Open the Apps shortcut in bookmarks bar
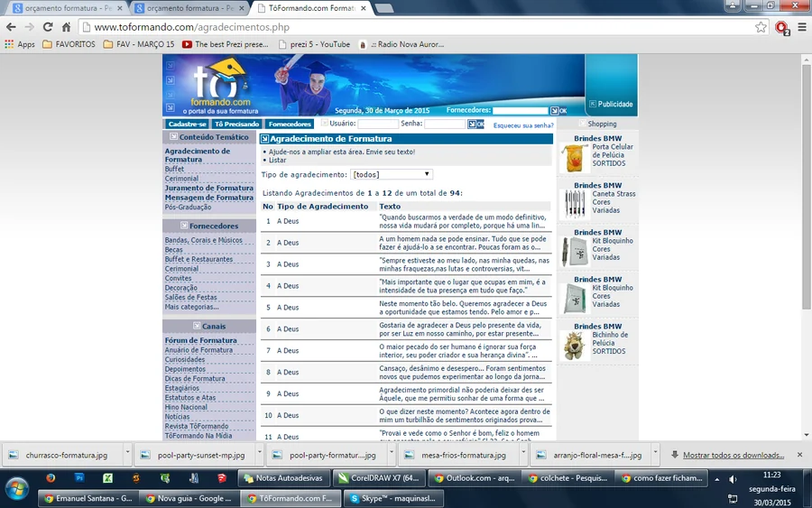Screen dimensions: 812x508 pyautogui.click(x=20, y=44)
